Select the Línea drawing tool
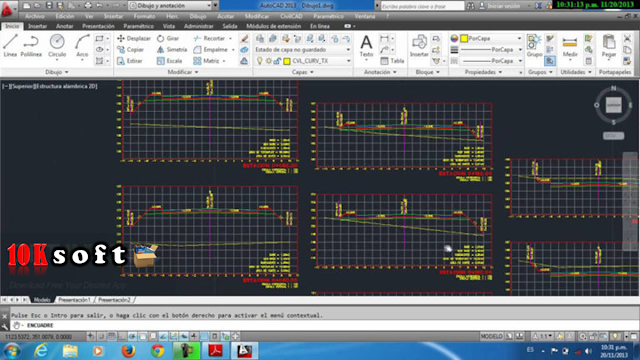Screen dimensions: 640x360 point(10,46)
